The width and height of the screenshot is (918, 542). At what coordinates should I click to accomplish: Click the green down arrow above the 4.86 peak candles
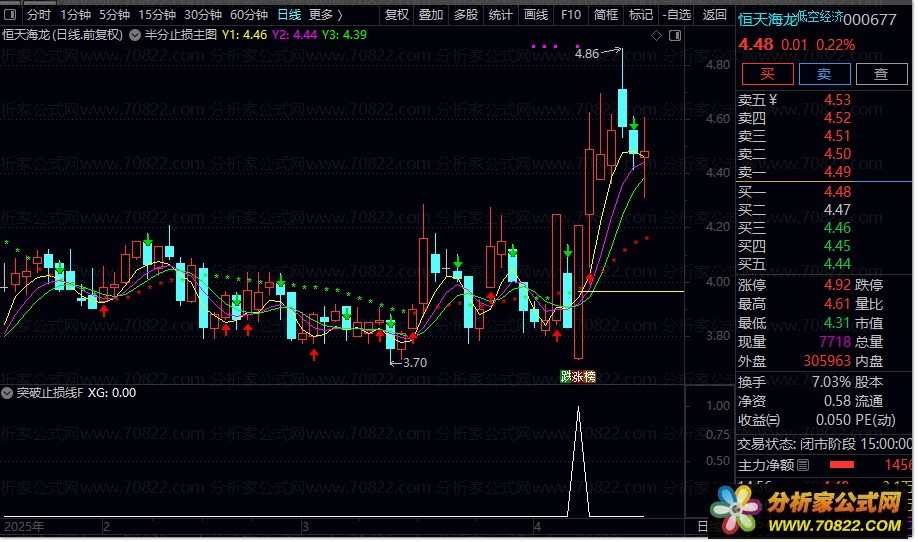click(633, 124)
